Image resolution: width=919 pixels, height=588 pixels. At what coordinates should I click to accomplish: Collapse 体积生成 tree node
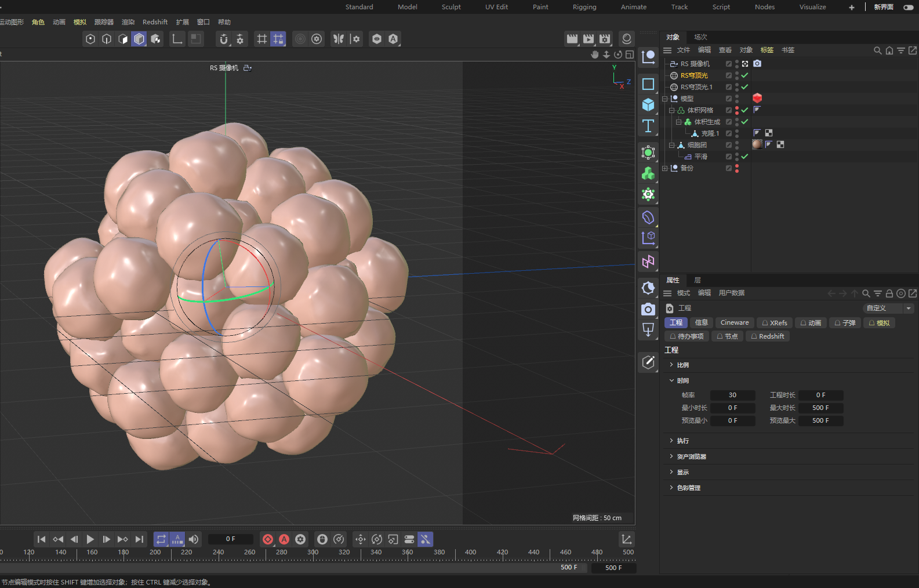click(x=679, y=122)
